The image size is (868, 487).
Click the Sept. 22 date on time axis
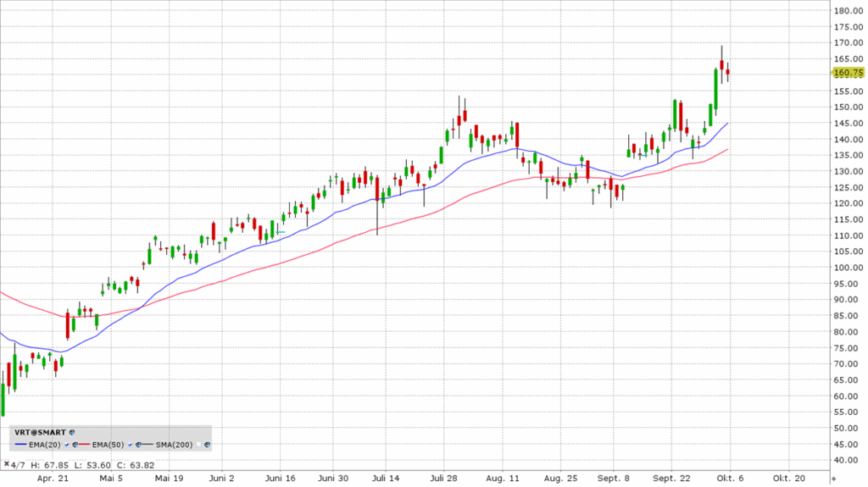click(x=675, y=479)
